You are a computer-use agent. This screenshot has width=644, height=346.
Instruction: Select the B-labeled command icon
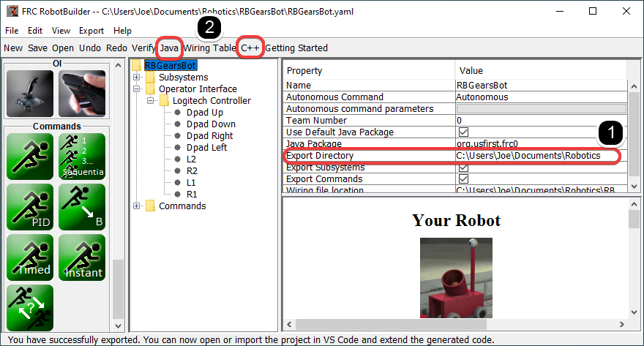coord(82,207)
